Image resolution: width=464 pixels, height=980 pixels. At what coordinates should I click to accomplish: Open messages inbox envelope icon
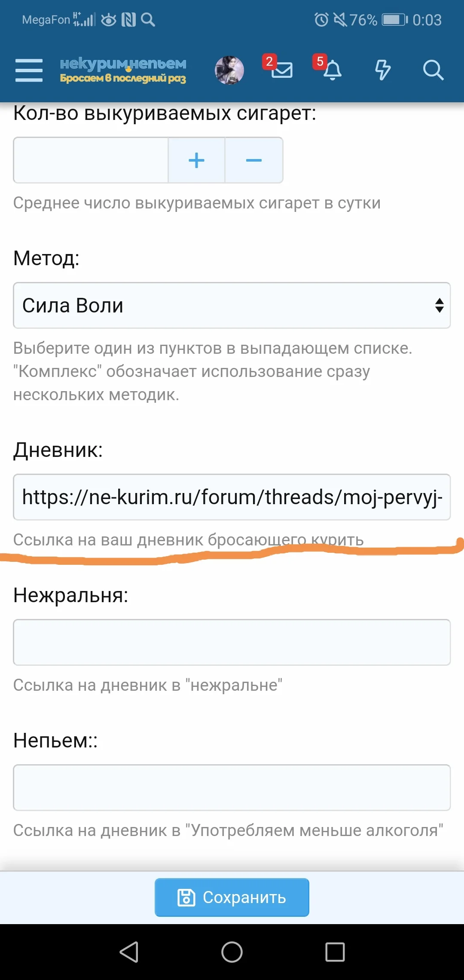pyautogui.click(x=281, y=70)
